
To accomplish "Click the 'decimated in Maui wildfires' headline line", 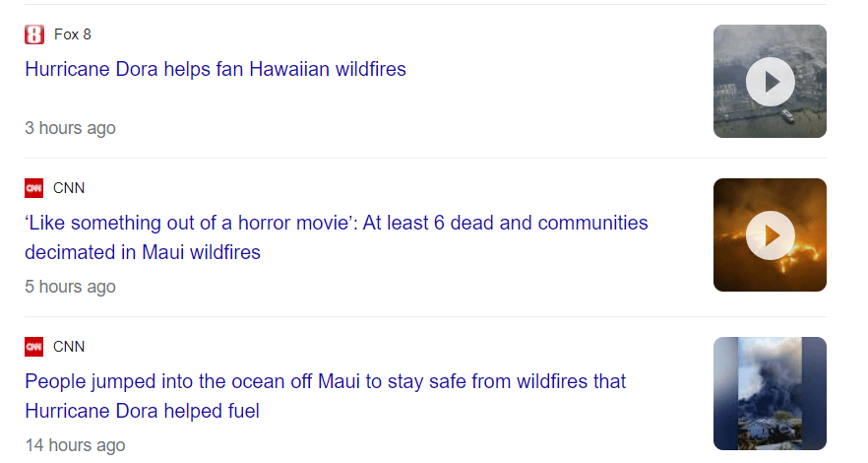I will [143, 252].
